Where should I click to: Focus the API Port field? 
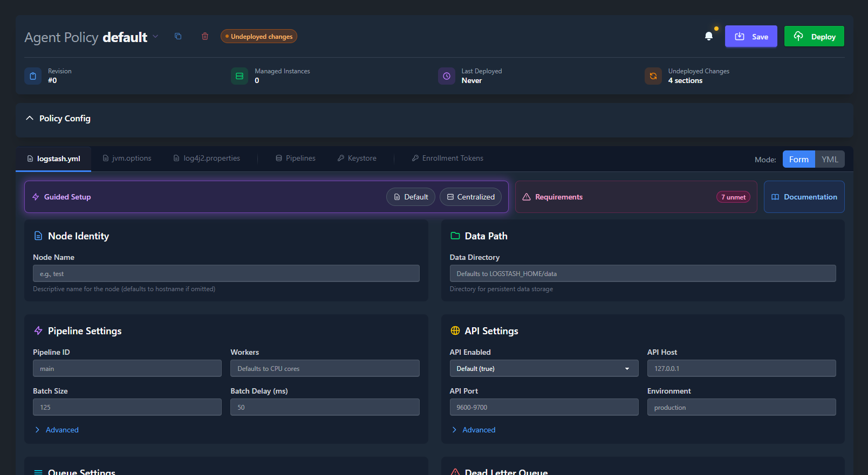544,407
